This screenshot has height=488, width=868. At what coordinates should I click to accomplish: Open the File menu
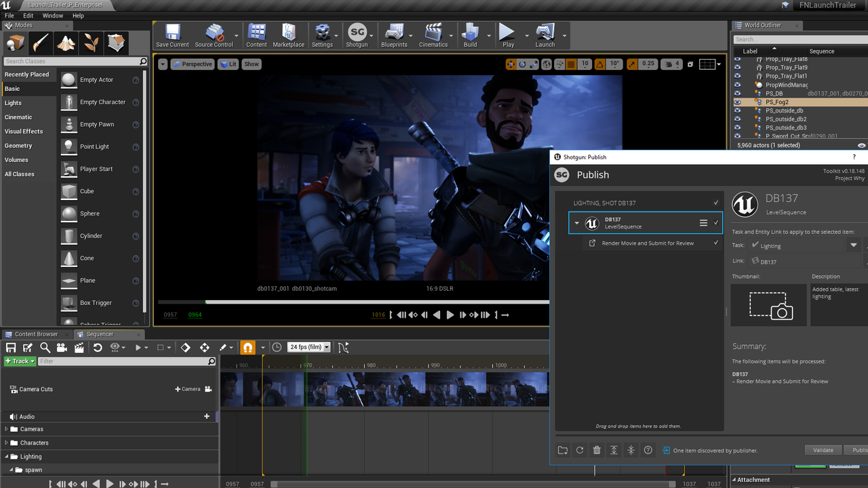tap(9, 16)
